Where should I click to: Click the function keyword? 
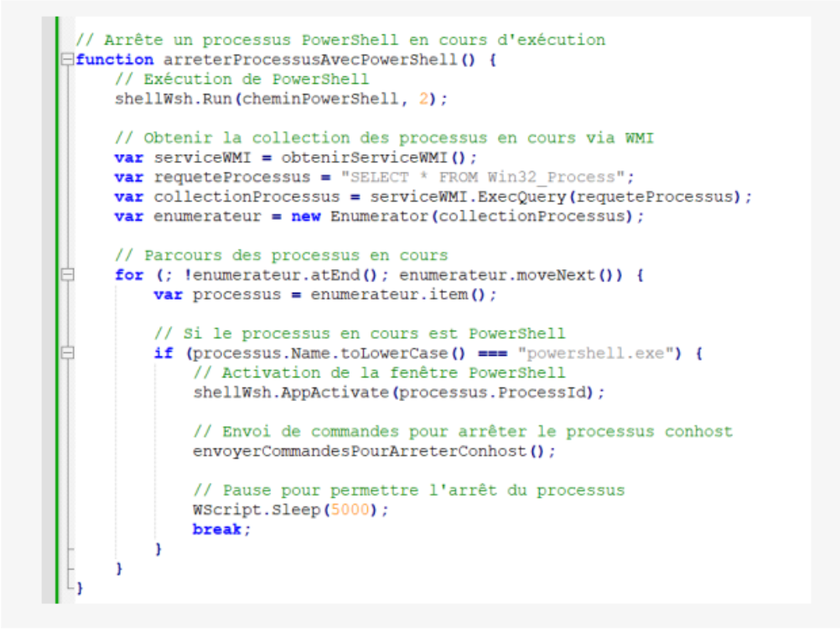tap(115, 59)
